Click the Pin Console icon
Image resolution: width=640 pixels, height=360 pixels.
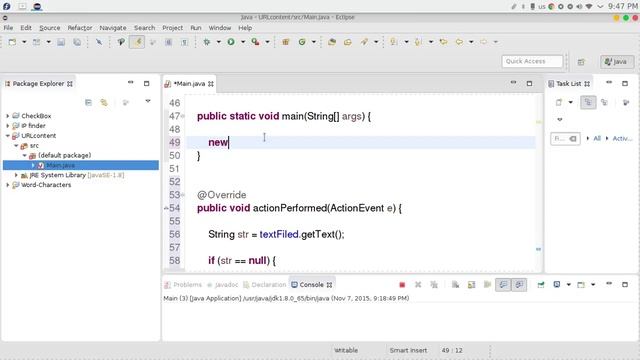[541, 285]
